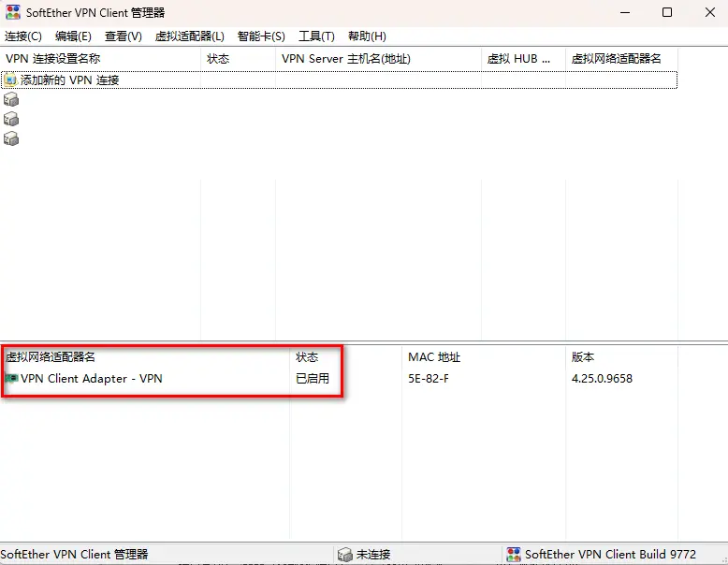
Task: Open the 帮助(H) menu
Action: tap(367, 36)
